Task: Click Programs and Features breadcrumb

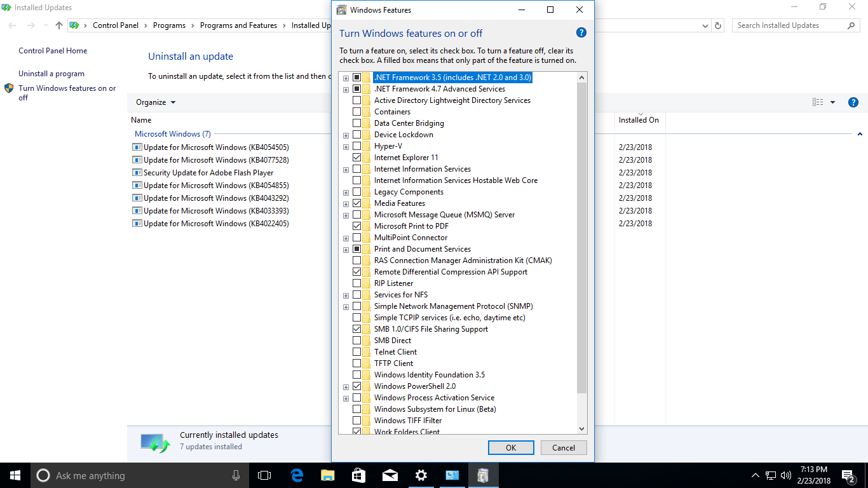Action: pyautogui.click(x=238, y=25)
